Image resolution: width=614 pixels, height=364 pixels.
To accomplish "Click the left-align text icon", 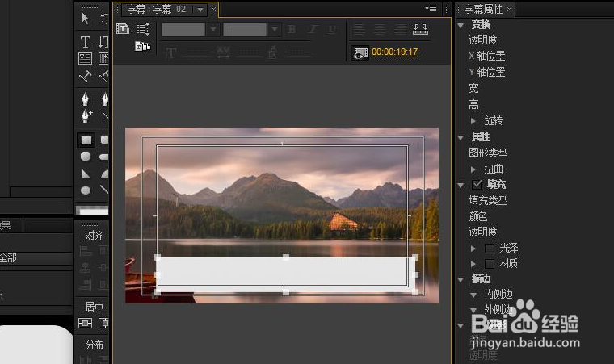I will click(x=360, y=29).
